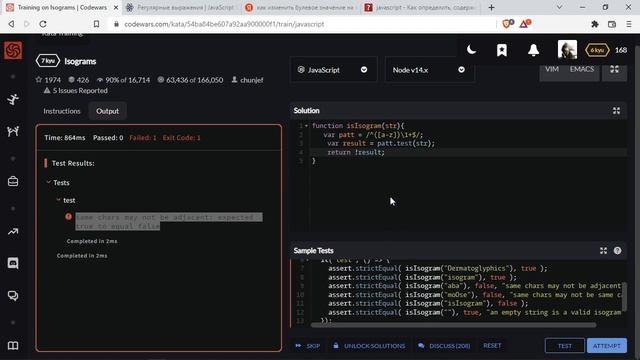Open 5 Issues Reported link

click(76, 91)
